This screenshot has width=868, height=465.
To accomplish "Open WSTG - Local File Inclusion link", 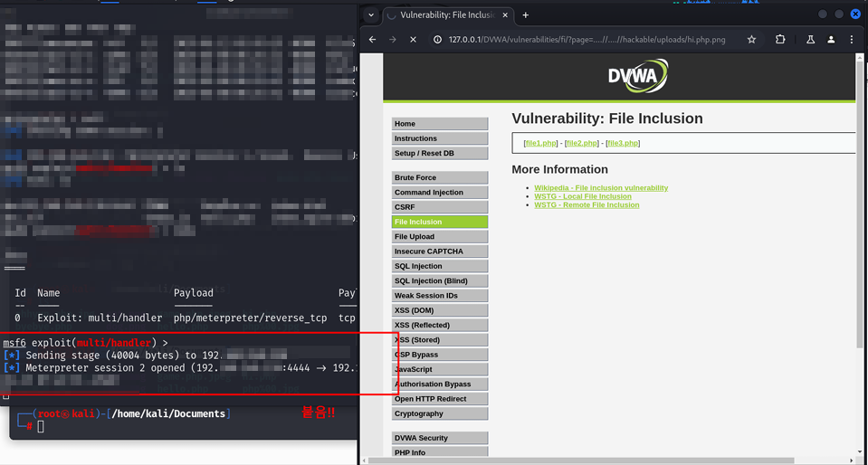I will 583,196.
